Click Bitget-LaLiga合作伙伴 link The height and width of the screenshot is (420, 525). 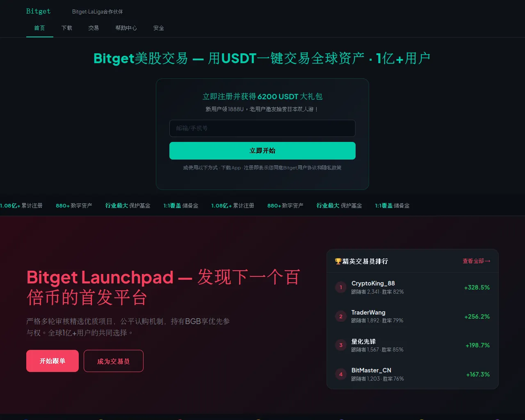tap(97, 12)
